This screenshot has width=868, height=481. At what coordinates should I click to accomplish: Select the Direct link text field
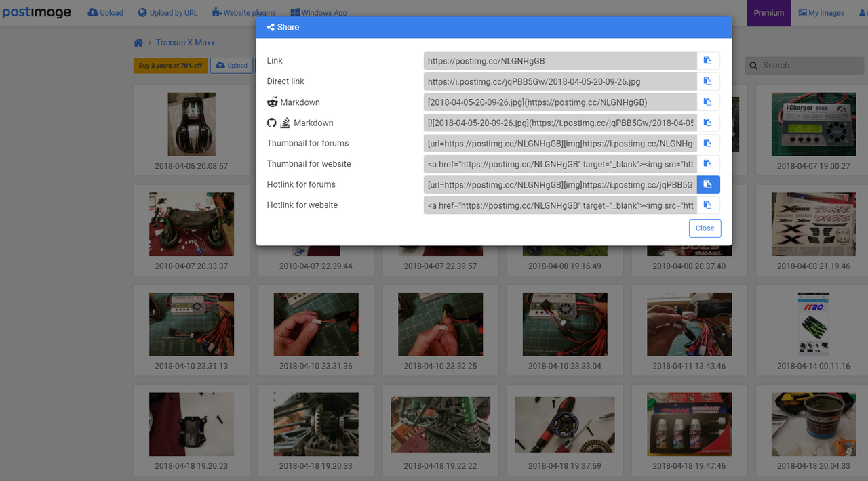(x=560, y=81)
